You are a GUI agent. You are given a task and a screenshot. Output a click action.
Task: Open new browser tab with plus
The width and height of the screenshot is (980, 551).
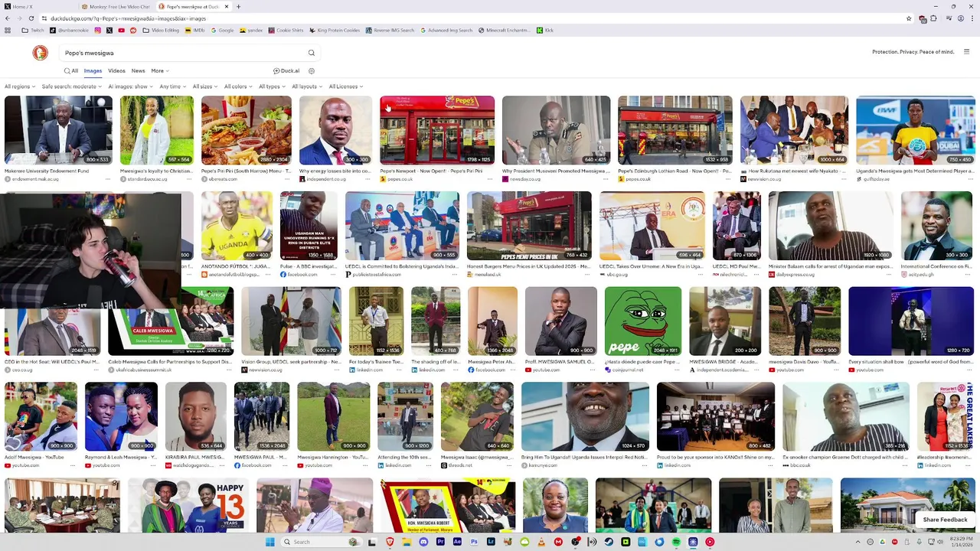pyautogui.click(x=238, y=7)
